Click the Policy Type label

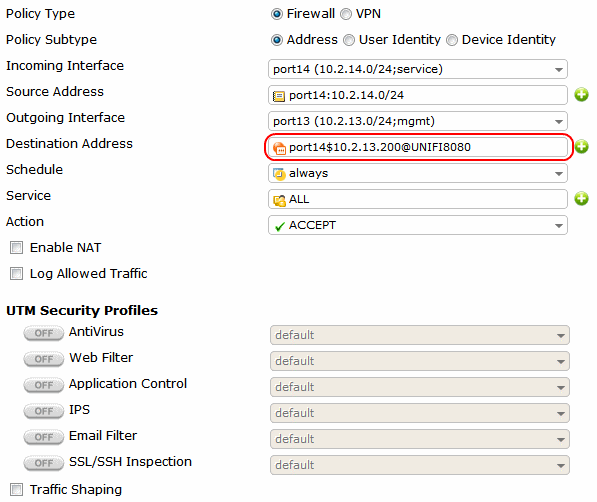coord(40,14)
